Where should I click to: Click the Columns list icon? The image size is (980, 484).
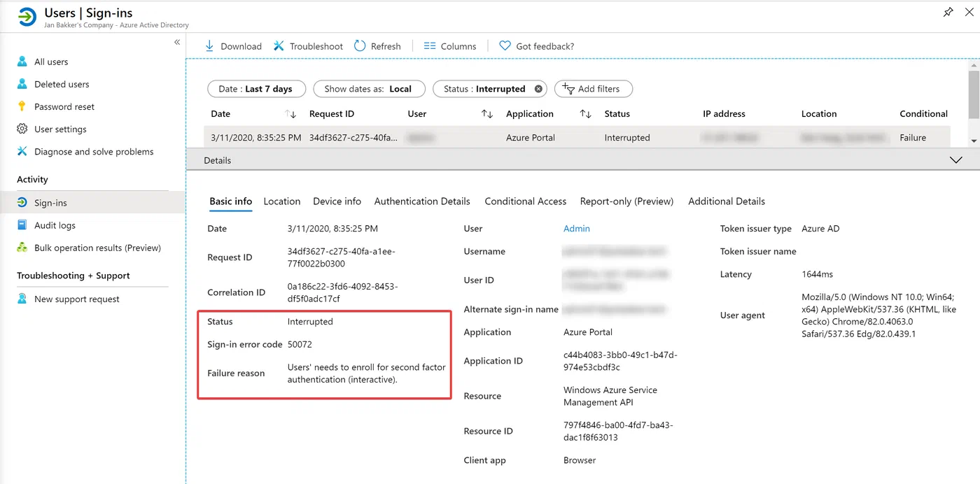pyautogui.click(x=430, y=46)
